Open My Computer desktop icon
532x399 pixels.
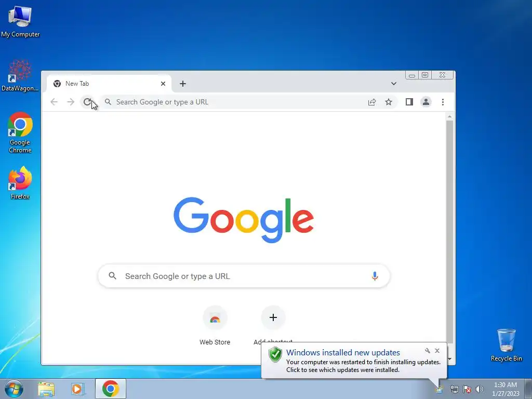[20, 21]
